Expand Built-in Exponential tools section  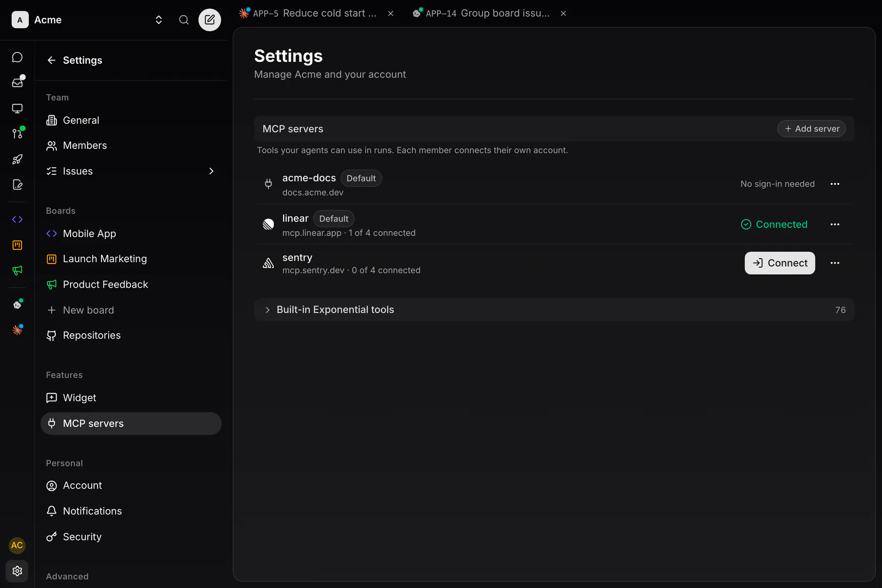point(554,310)
